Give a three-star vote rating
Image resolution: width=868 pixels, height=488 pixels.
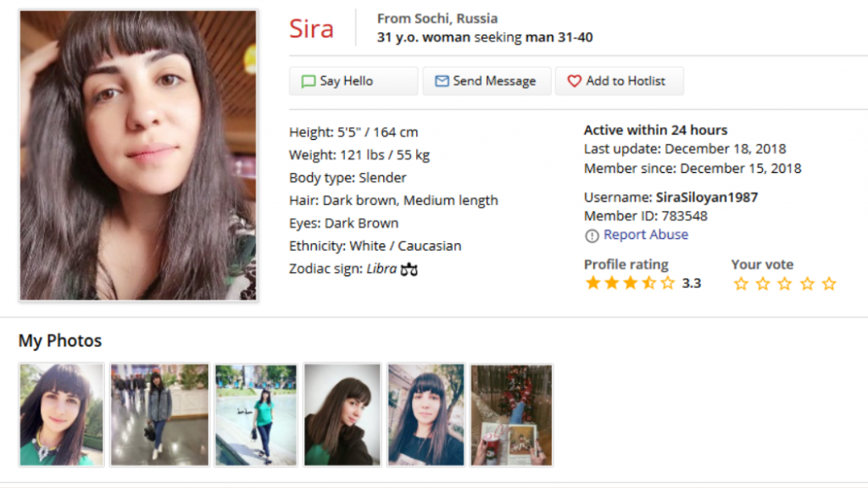pyautogui.click(x=785, y=284)
